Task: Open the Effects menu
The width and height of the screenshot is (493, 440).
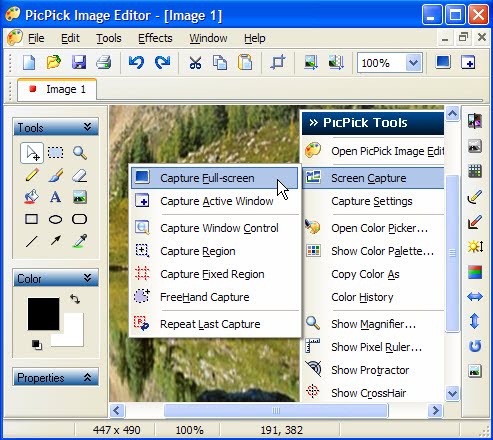Action: coord(155,38)
